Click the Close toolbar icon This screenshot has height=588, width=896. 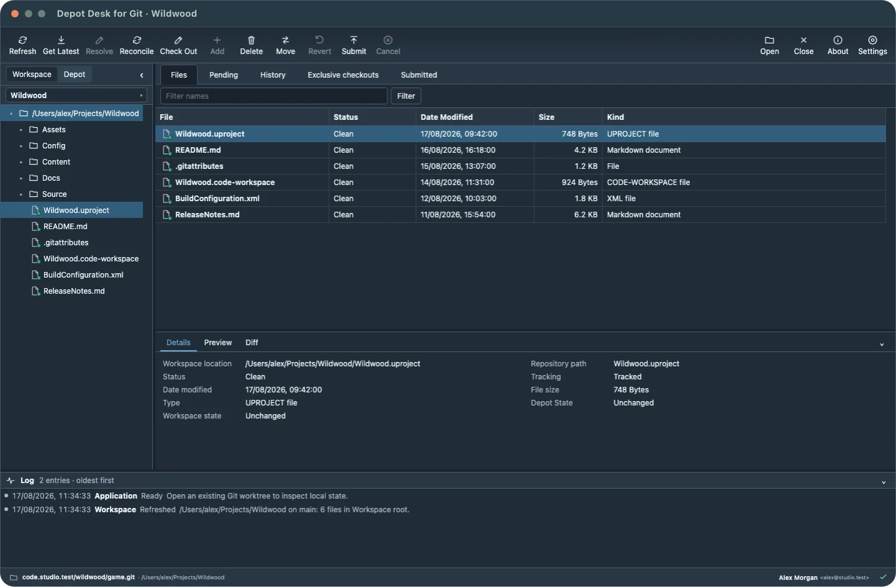[803, 40]
